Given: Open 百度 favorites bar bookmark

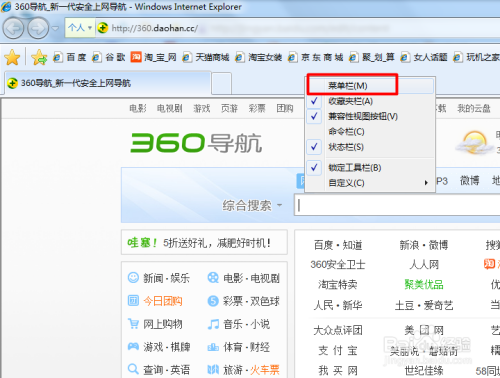Looking at the screenshot, I should 70,57.
